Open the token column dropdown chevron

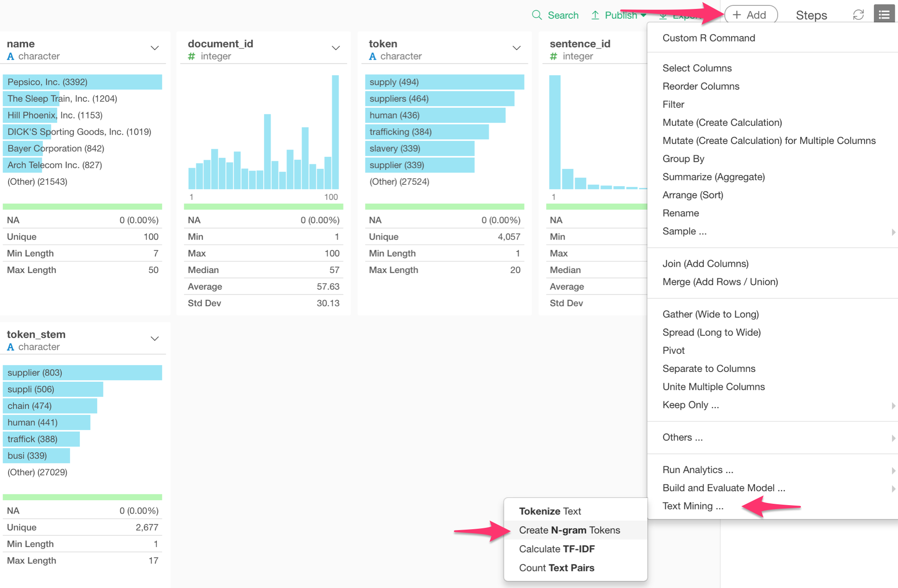pyautogui.click(x=516, y=48)
